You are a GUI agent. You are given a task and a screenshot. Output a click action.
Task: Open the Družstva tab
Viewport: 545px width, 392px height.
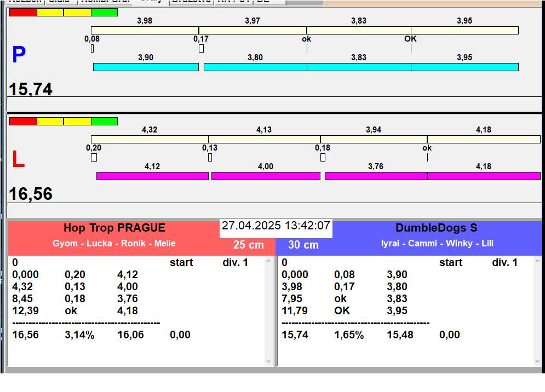tap(191, 2)
